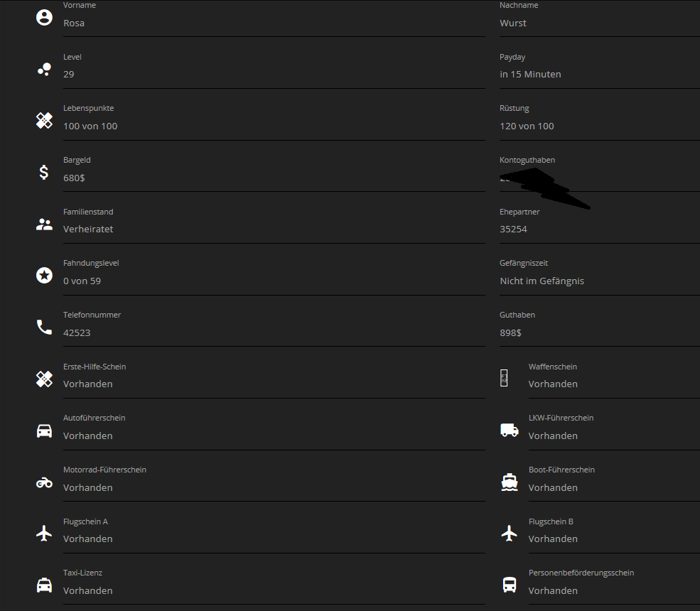Image resolution: width=700 pixels, height=611 pixels.
Task: Click the bubbles icon next to Level
Action: coord(44,69)
